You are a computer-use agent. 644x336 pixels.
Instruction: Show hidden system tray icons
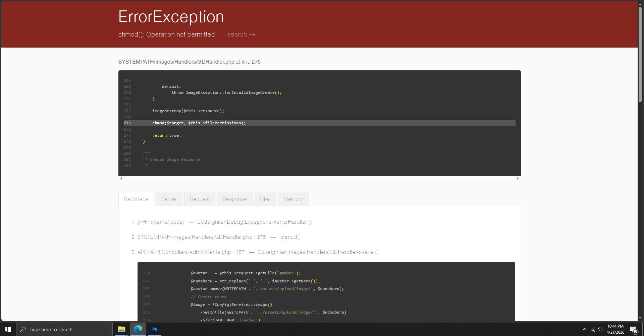pyautogui.click(x=584, y=330)
